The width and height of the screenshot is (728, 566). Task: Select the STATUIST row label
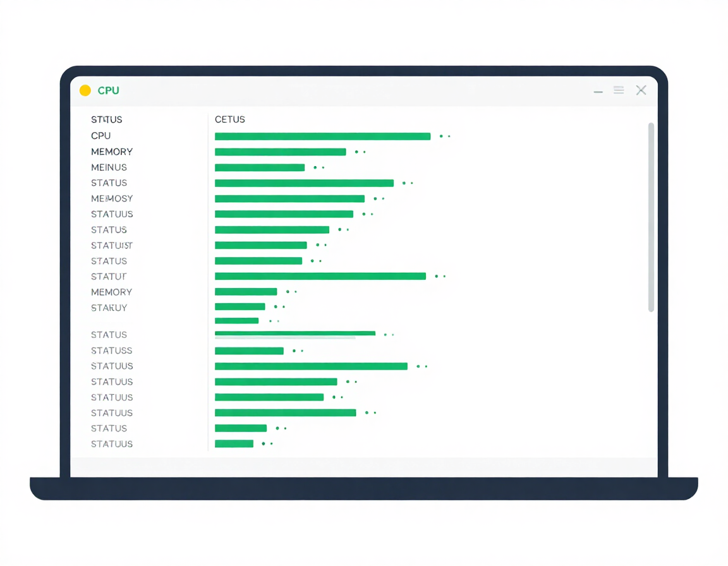[111, 246]
